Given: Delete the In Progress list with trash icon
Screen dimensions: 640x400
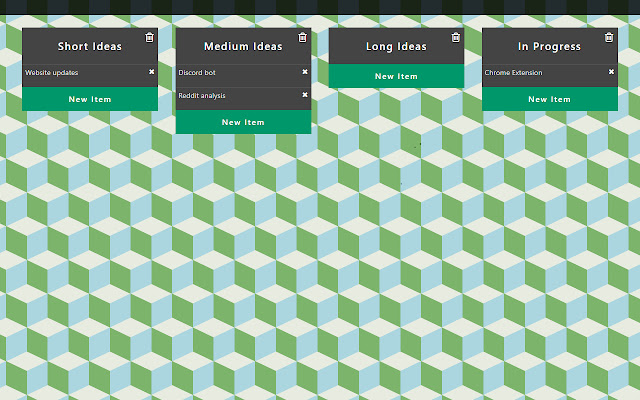Looking at the screenshot, I should [609, 38].
